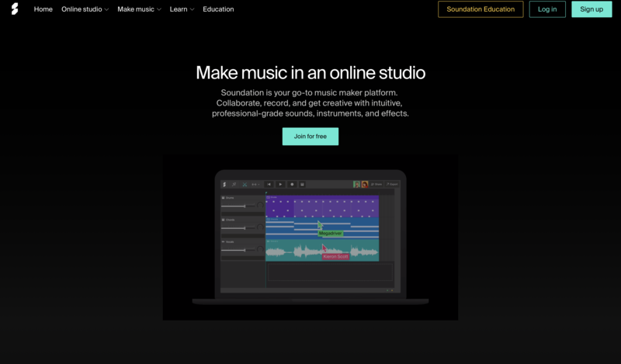
Task: Go to the Home page
Action: (x=43, y=9)
